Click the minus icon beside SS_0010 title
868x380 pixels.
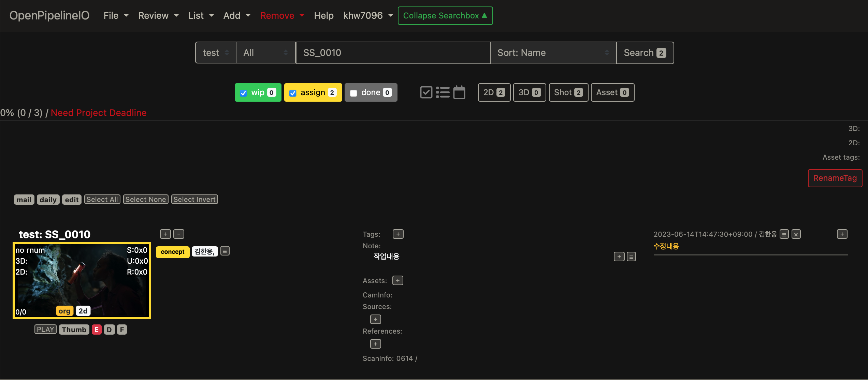(179, 234)
